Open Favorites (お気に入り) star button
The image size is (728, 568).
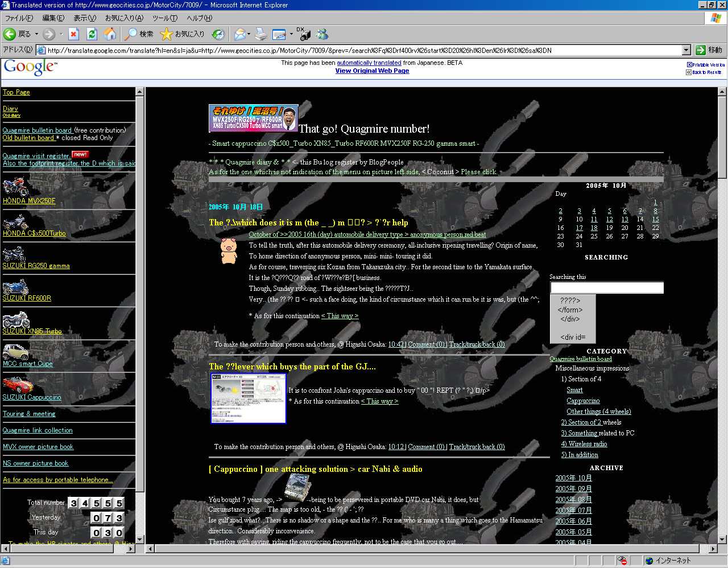182,34
